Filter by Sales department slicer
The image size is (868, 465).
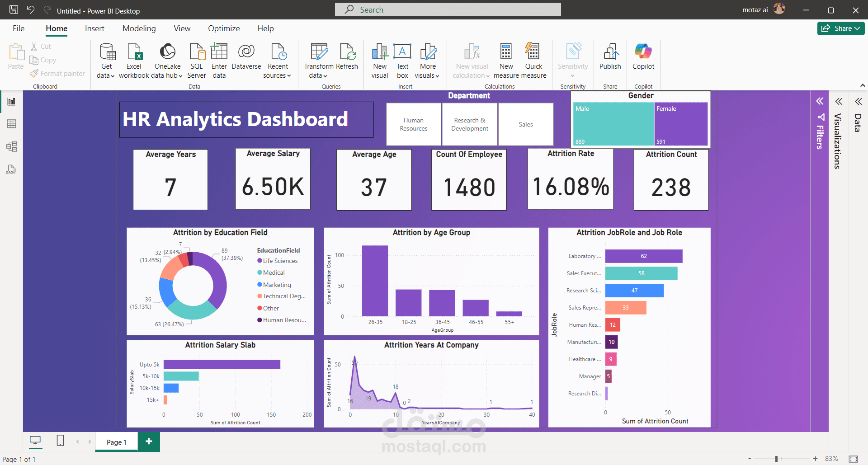coord(525,124)
